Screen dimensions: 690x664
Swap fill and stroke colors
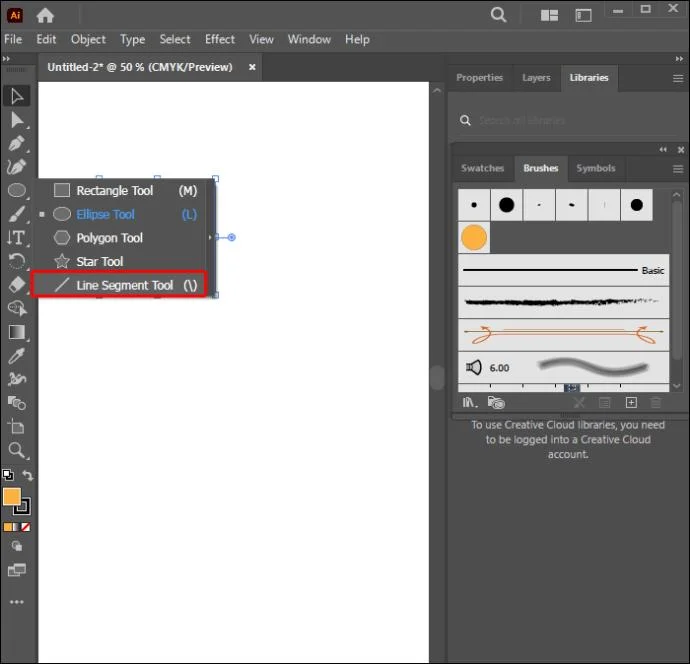(x=27, y=475)
